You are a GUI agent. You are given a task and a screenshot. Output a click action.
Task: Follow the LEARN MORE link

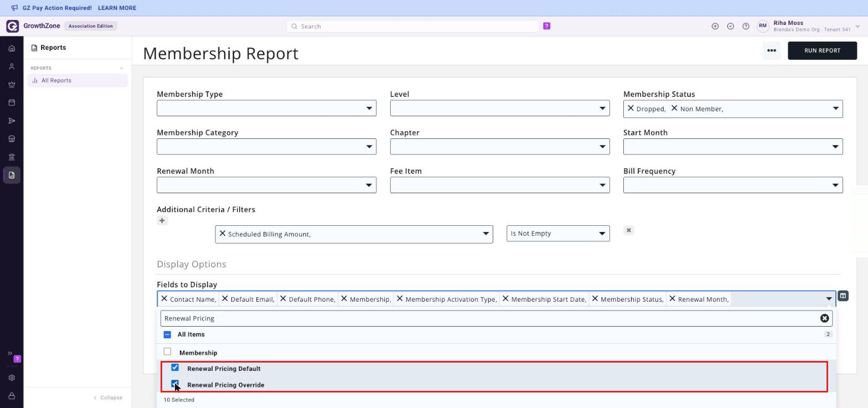pos(117,8)
